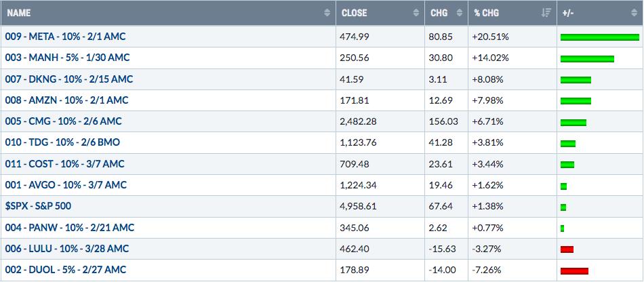
Task: Open 005 - CMG entry link
Action: click(x=63, y=121)
